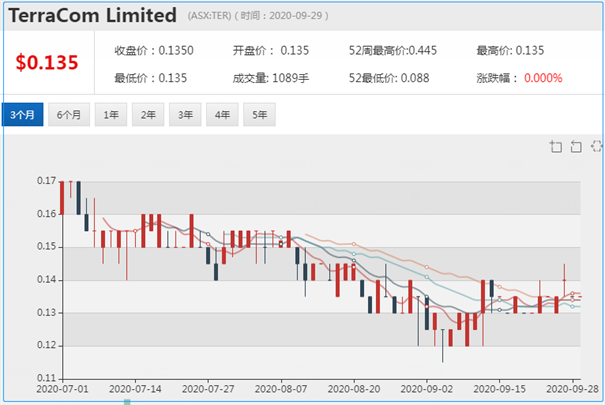The image size is (605, 405).
Task: Open the 2年 chart range tab
Action: pos(148,115)
